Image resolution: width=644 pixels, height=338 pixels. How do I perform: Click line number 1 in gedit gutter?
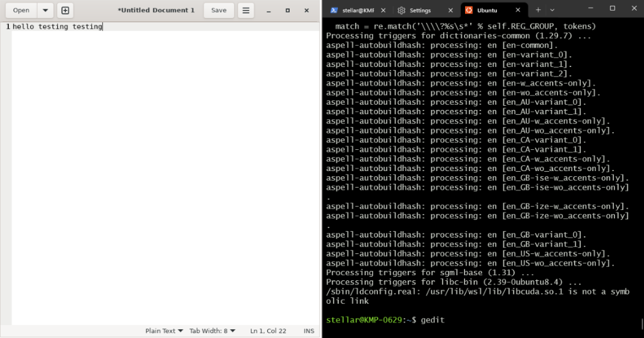pos(8,26)
